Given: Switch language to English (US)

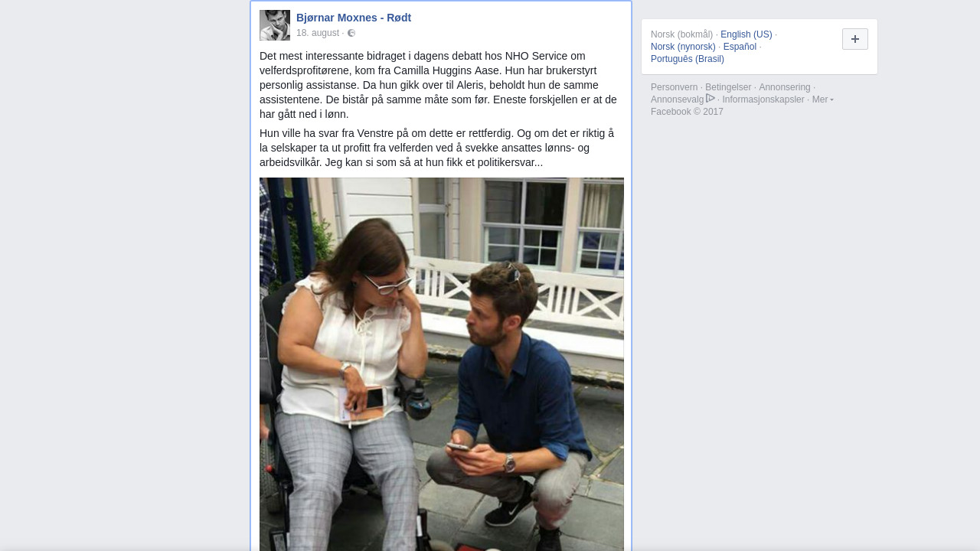Looking at the screenshot, I should click(x=746, y=34).
